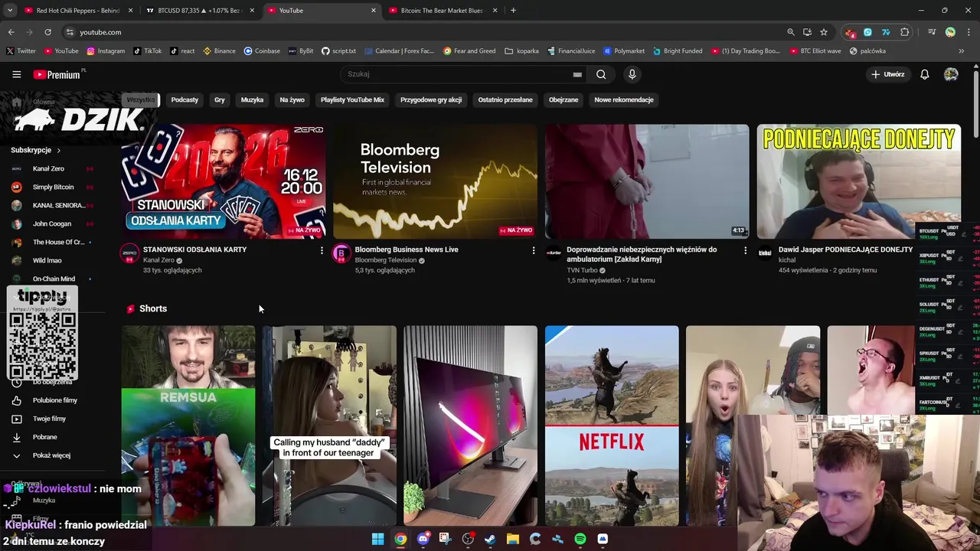Go back to previous page
The width and height of the screenshot is (980, 551).
[11, 32]
